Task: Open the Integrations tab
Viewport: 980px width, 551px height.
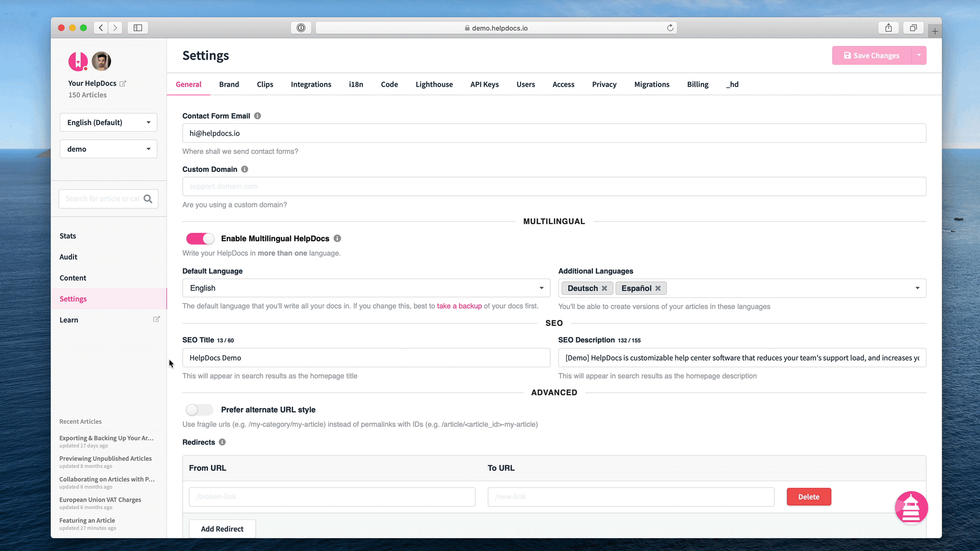Action: (x=311, y=85)
